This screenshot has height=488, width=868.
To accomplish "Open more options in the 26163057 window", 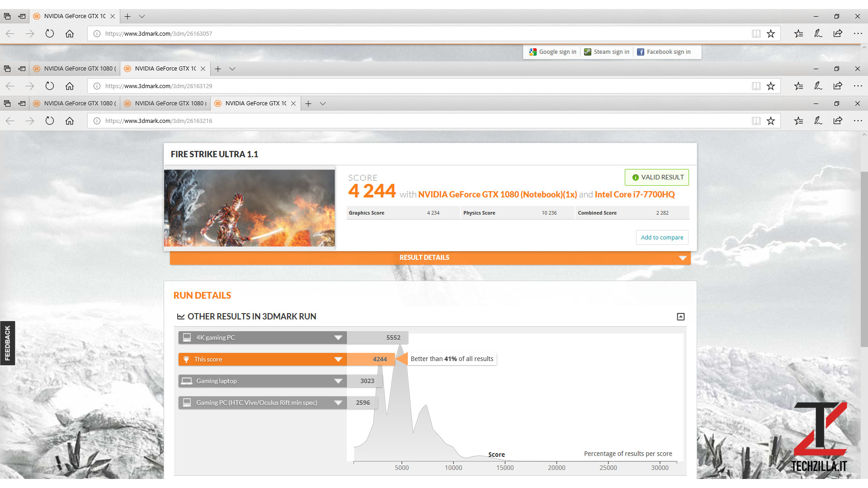I will (858, 33).
